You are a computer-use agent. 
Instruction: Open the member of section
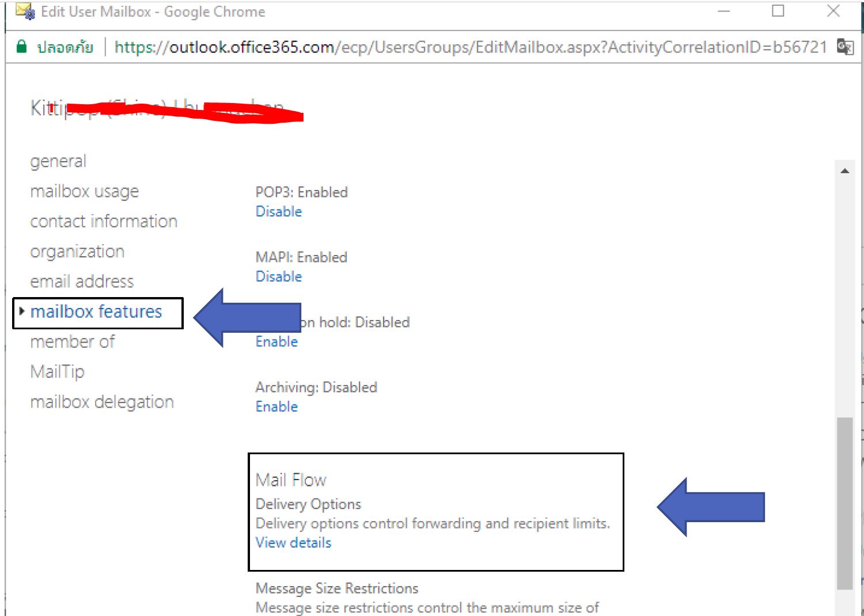(73, 341)
